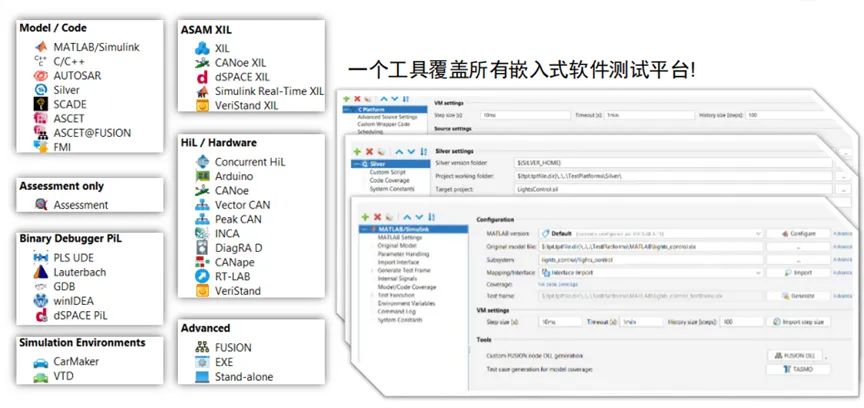Select the VTD simulation icon

tap(41, 377)
